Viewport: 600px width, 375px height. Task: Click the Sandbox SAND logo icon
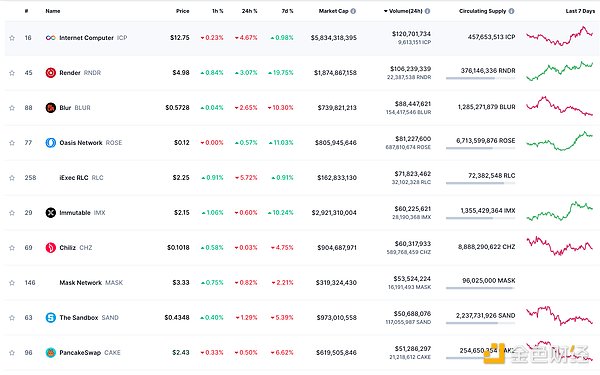51,318
